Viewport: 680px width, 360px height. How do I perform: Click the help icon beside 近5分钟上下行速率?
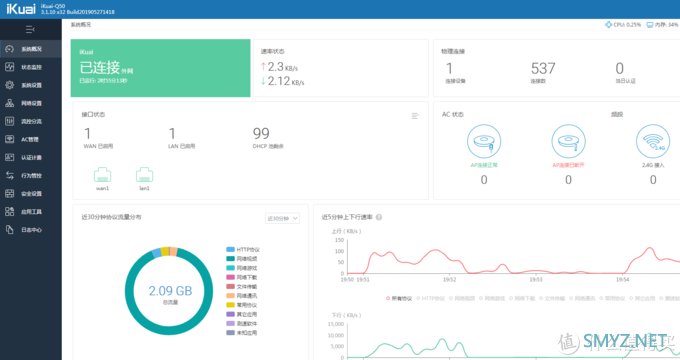coord(379,217)
